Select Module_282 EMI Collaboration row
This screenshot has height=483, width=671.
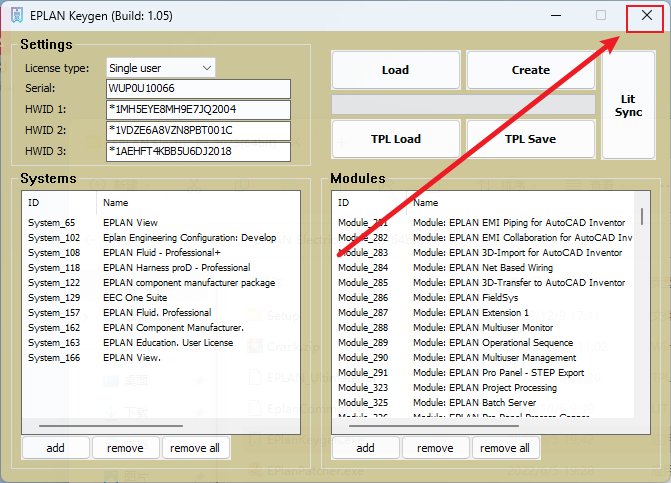pyautogui.click(x=484, y=237)
